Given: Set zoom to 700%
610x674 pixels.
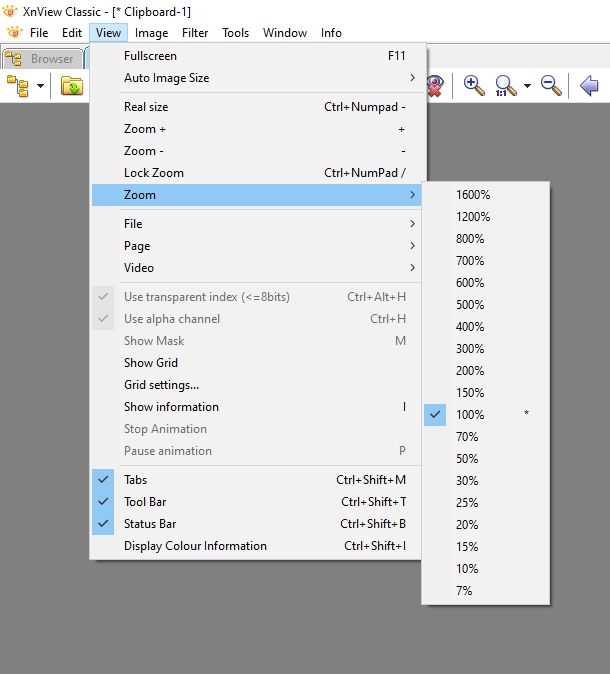Looking at the screenshot, I should pyautogui.click(x=486, y=260).
